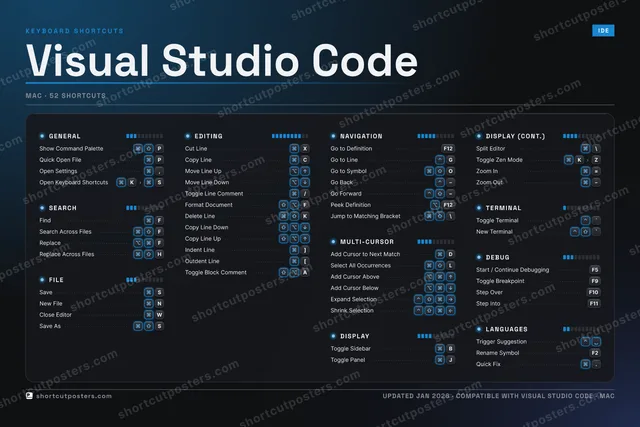Screen dimensions: 640x427
Task: Click the F12 key beside Go to Definition
Action: 448,149
